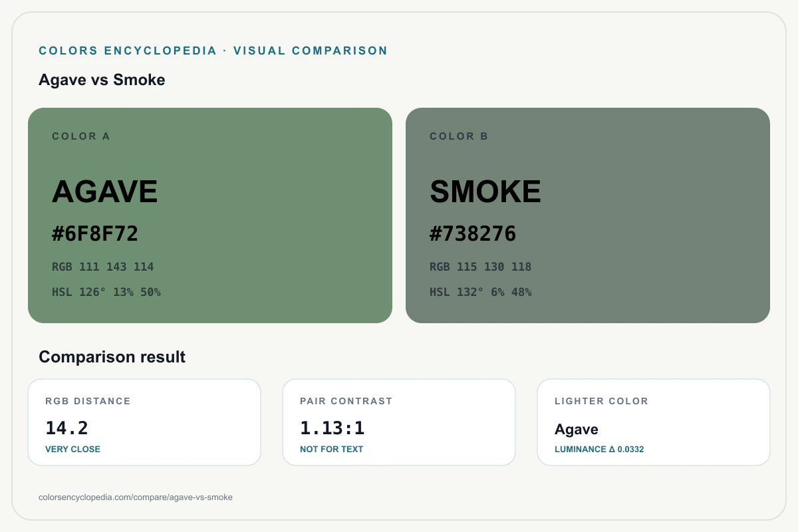The height and width of the screenshot is (532, 798).
Task: Click hex code #738276
Action: coord(473,233)
